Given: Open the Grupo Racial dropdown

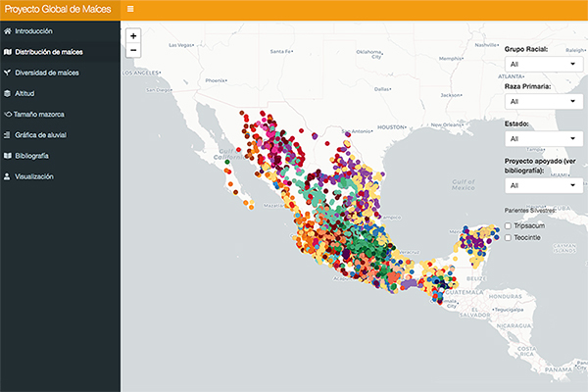Looking at the screenshot, I should click(544, 64).
